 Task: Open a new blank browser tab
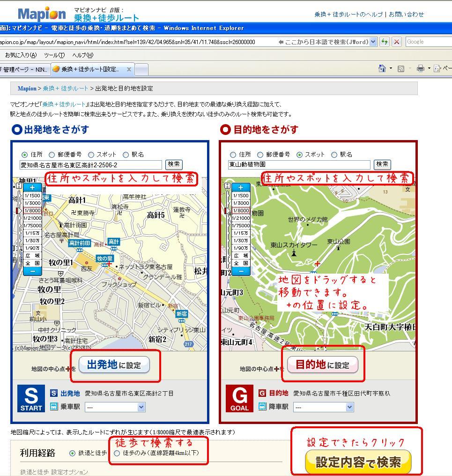coord(141,69)
